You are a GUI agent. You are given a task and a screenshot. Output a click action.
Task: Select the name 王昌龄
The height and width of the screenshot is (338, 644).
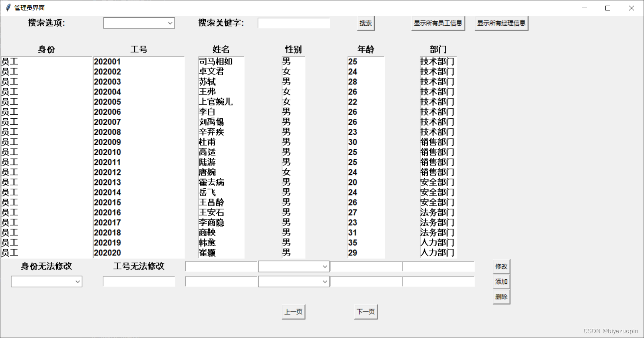[211, 202]
